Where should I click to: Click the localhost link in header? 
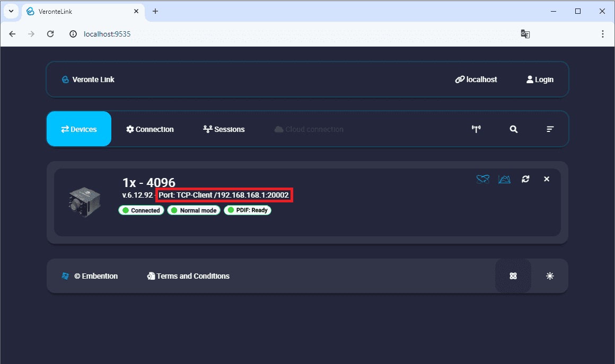(x=476, y=79)
